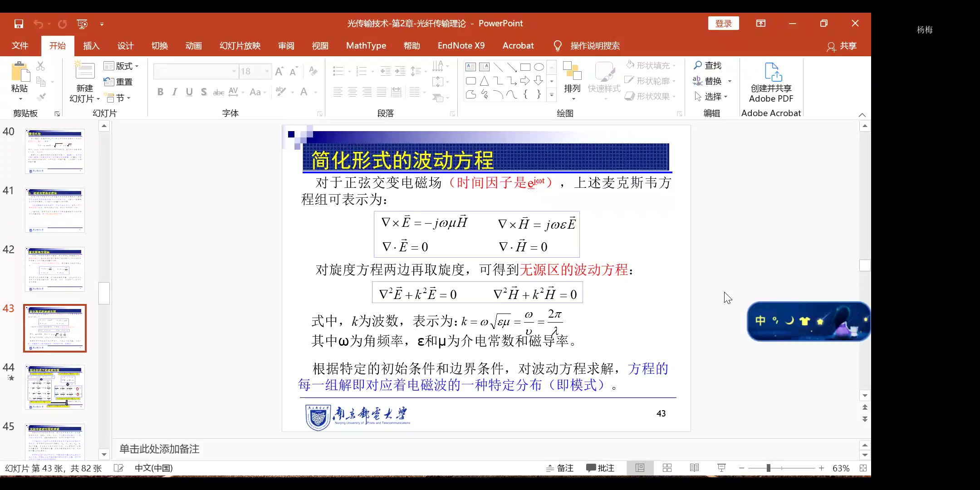Click the Arrange (排列) icon
The image size is (980, 490).
click(572, 71)
